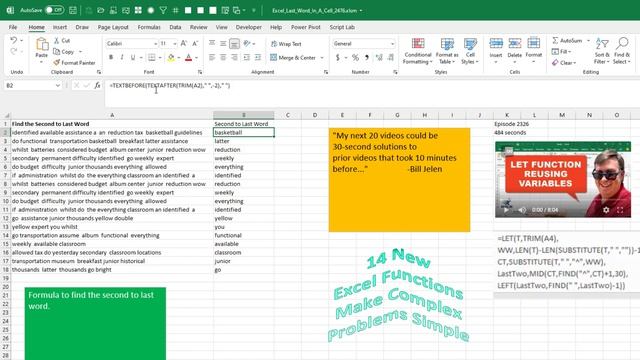
Task: Increase font size with the larger A icon
Action: [x=184, y=43]
